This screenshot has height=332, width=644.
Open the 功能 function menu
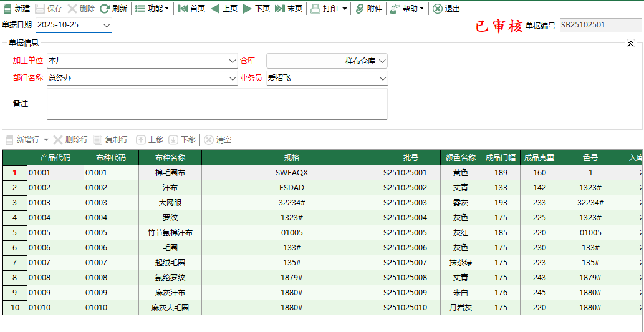(x=152, y=9)
